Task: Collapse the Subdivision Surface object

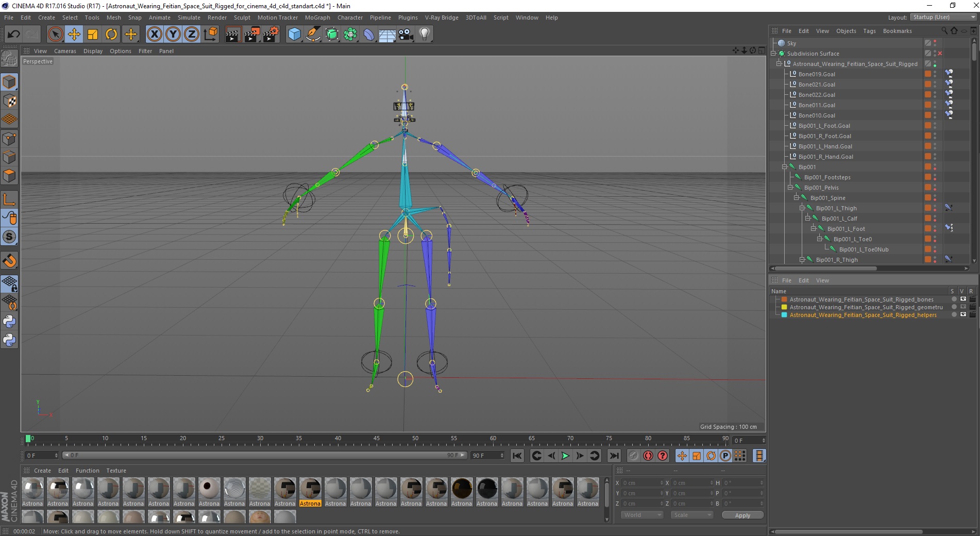Action: pos(773,54)
